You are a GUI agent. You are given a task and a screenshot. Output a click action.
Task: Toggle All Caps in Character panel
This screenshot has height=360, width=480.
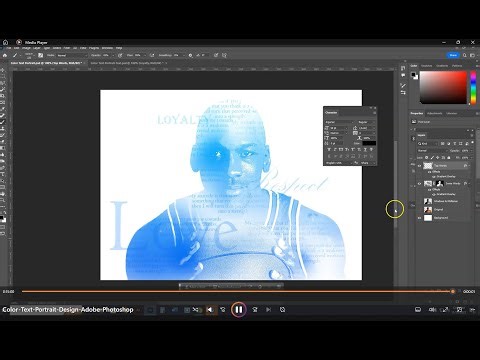coord(341,150)
